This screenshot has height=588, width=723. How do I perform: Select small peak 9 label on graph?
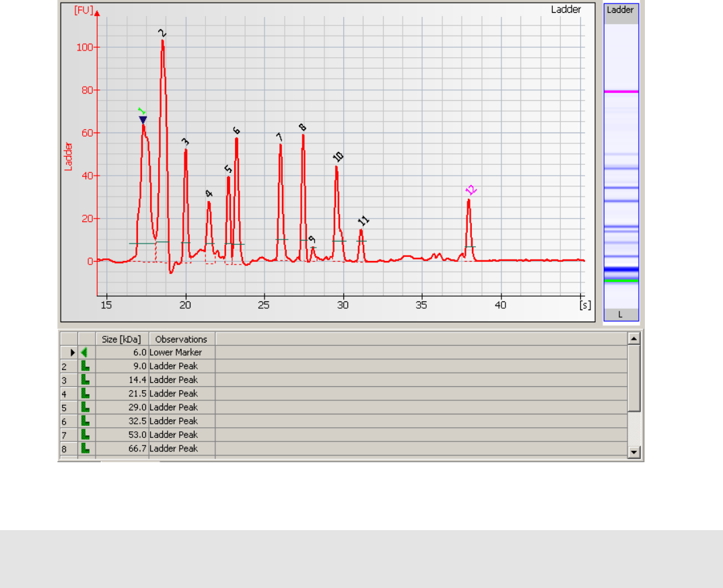point(312,240)
